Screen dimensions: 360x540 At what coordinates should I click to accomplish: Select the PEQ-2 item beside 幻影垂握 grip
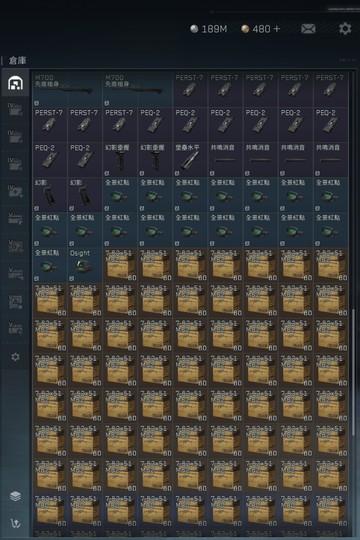coord(85,160)
